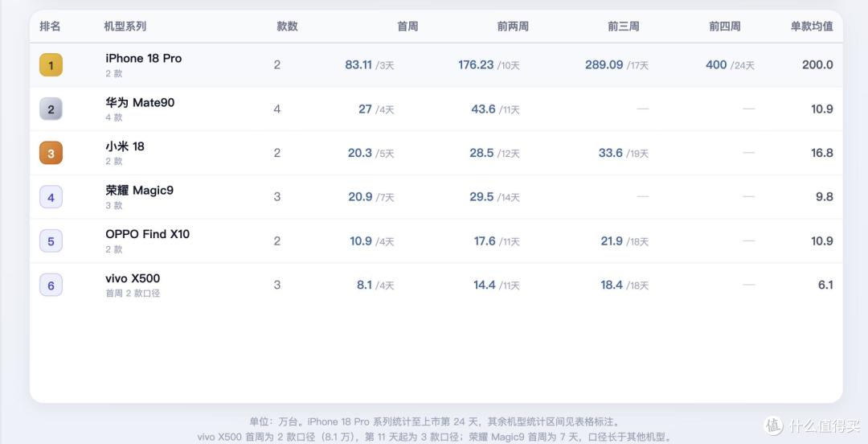Click the iPhone four-week value 400

716,65
